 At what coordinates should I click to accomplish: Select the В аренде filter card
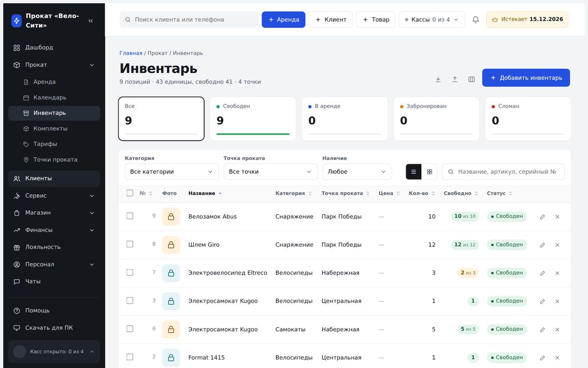tap(344, 119)
